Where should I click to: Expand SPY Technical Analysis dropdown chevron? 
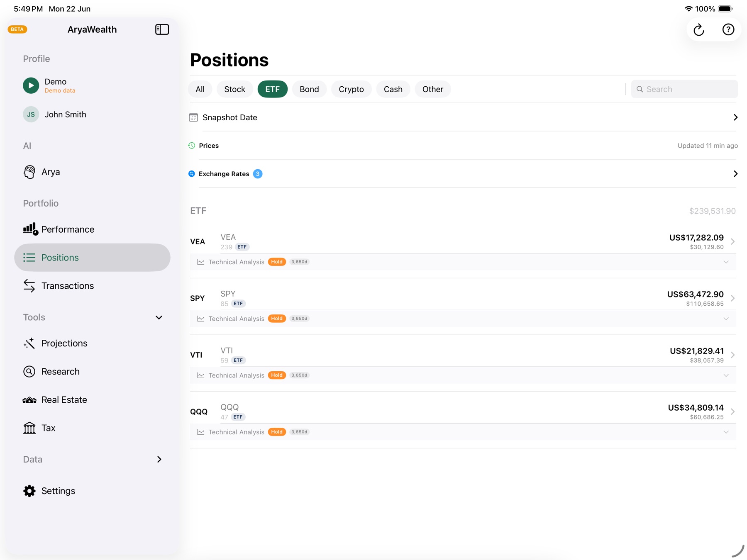pos(726,319)
